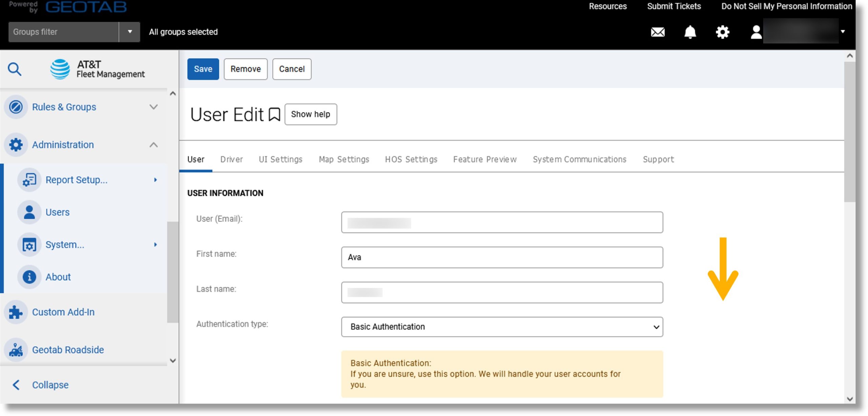Open the Feature Preview tab
The width and height of the screenshot is (868, 416).
click(x=485, y=160)
